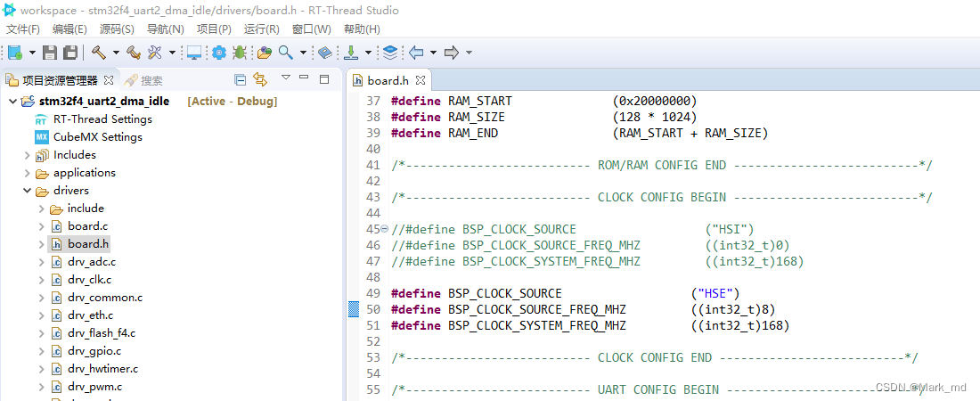Open CubeMX Settings
The image size is (980, 401).
point(97,137)
